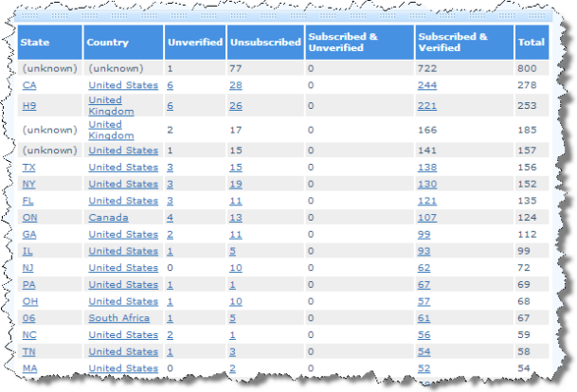This screenshot has height=392, width=577.
Task: Open 57 subscribed verified link for OH
Action: [424, 301]
